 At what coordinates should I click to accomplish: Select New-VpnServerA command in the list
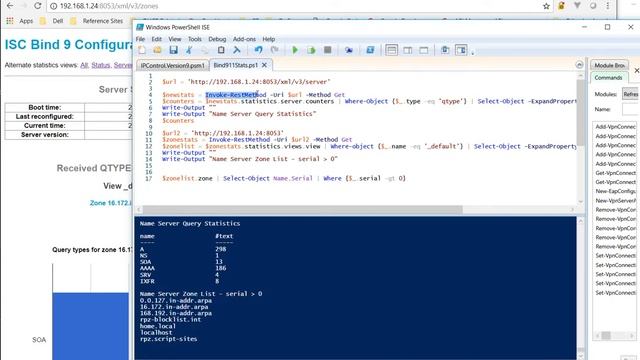(x=616, y=200)
